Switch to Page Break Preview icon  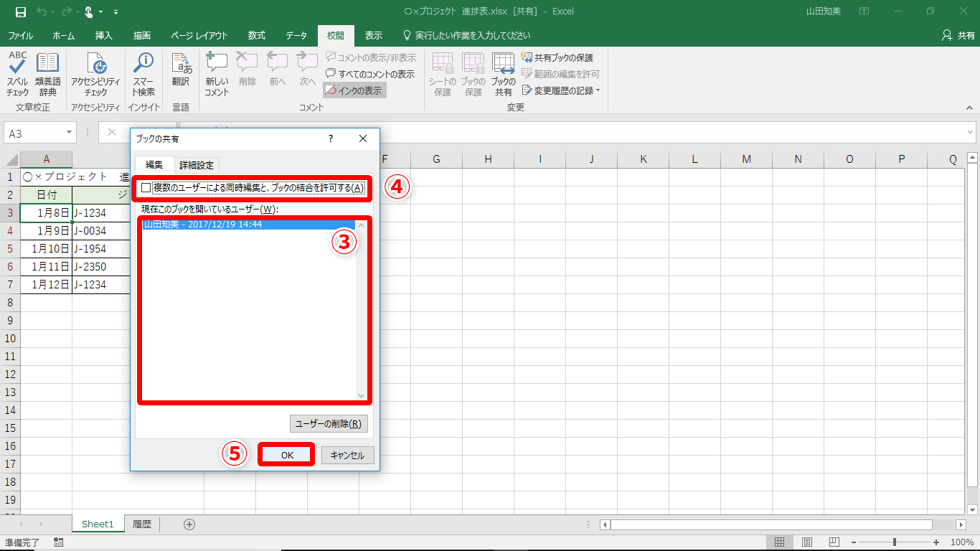834,542
